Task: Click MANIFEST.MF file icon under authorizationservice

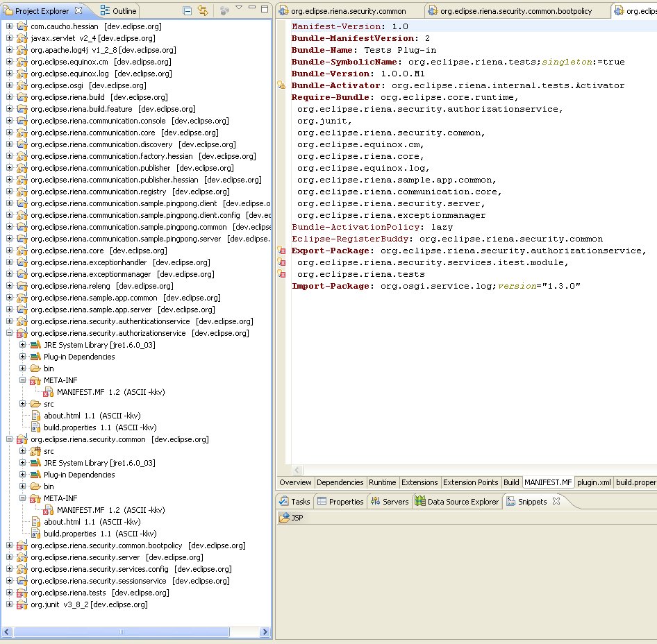Action: click(x=49, y=392)
